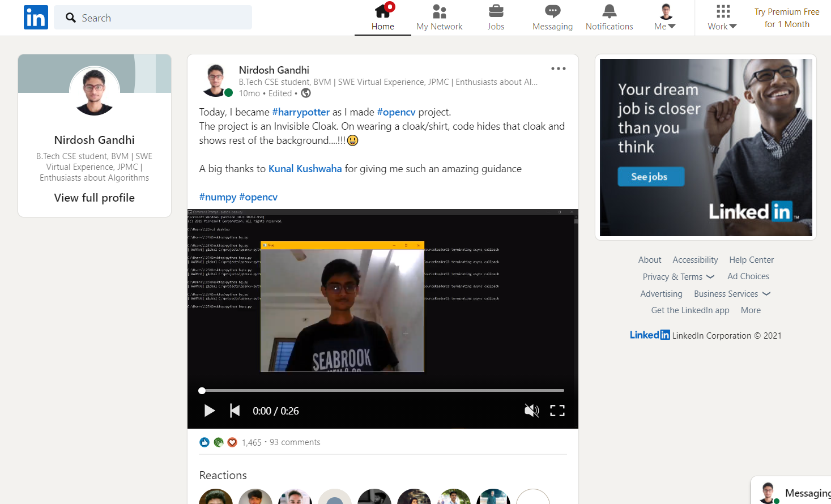This screenshot has height=504, width=831.
Task: Click the See jobs button
Action: tap(650, 177)
